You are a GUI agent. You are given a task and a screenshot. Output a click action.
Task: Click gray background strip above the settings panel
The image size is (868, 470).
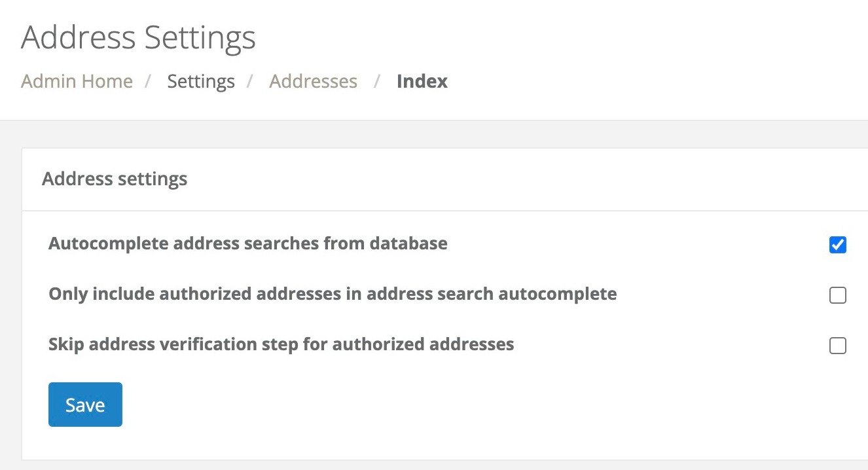[x=432, y=134]
